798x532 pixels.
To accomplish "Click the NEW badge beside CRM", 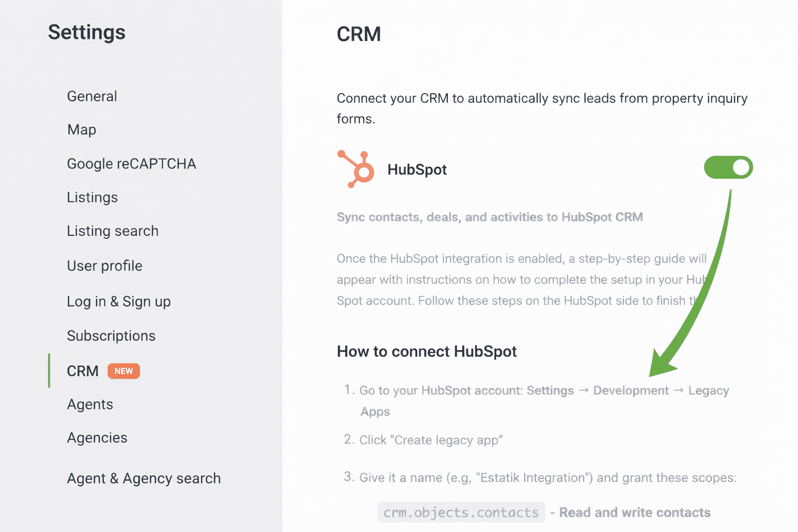I will pos(124,371).
